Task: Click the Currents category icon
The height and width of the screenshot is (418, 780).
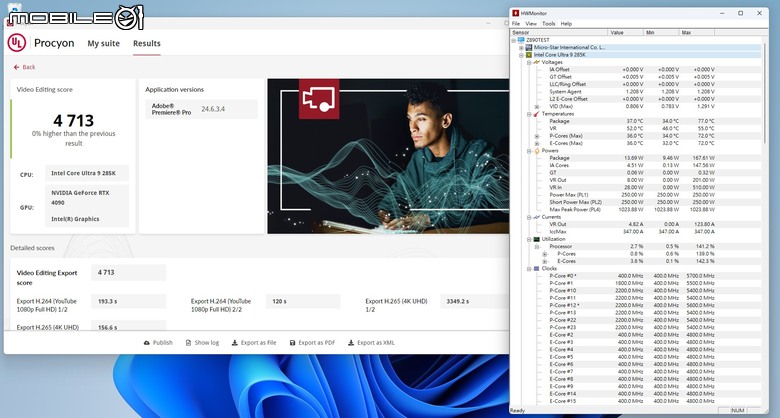Action: click(x=536, y=217)
